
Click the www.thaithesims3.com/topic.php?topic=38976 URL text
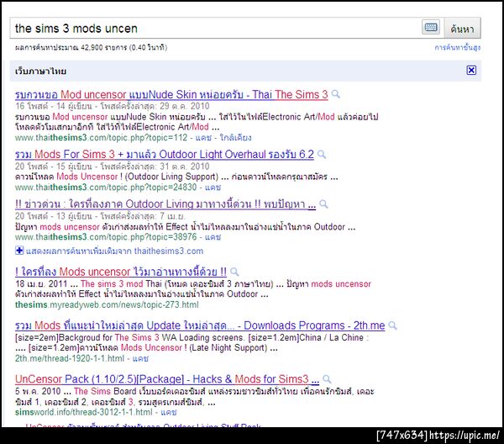106,237
